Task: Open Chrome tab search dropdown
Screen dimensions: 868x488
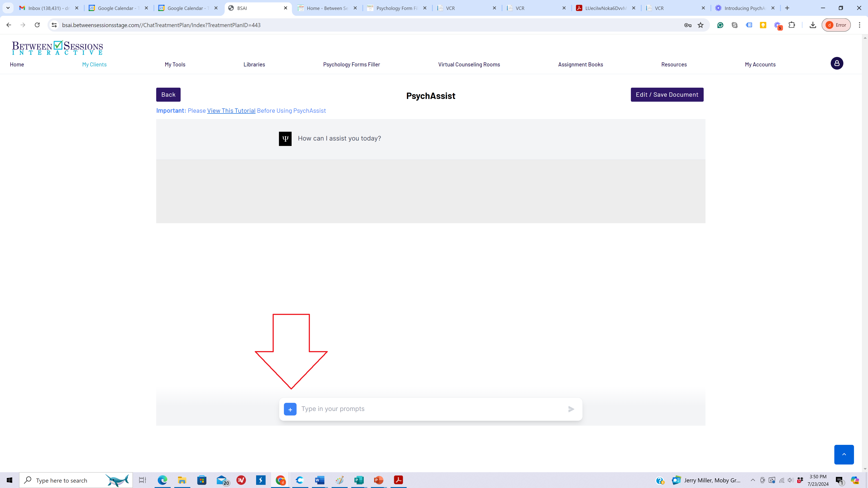Action: coord(8,8)
